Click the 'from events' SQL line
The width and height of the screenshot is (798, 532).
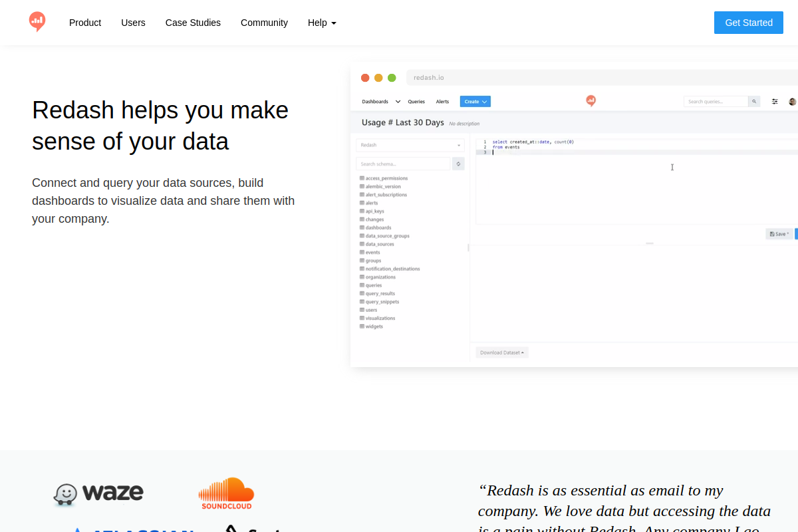coord(506,147)
